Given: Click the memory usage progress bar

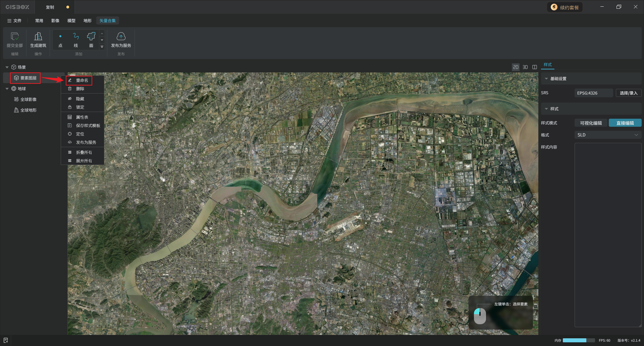Looking at the screenshot, I should click(x=578, y=340).
